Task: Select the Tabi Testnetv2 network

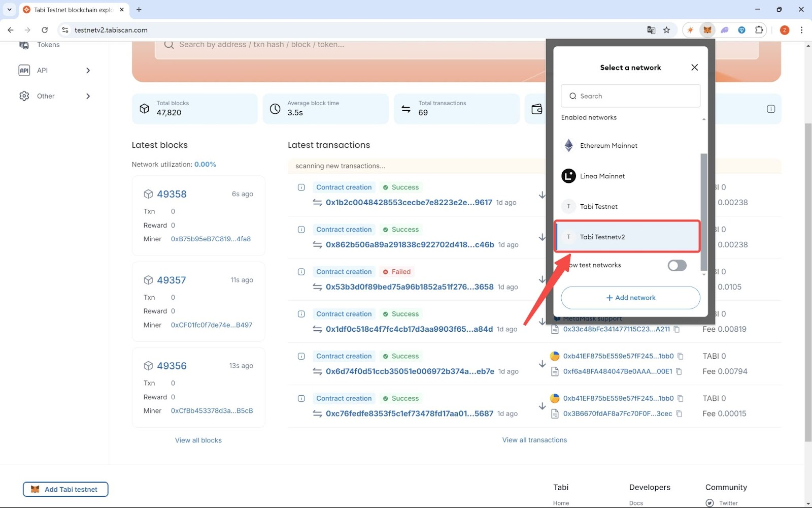Action: click(627, 237)
